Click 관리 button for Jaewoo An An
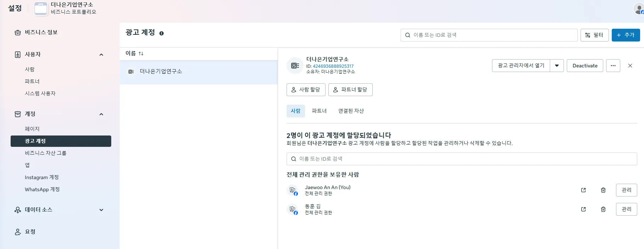 pos(627,190)
